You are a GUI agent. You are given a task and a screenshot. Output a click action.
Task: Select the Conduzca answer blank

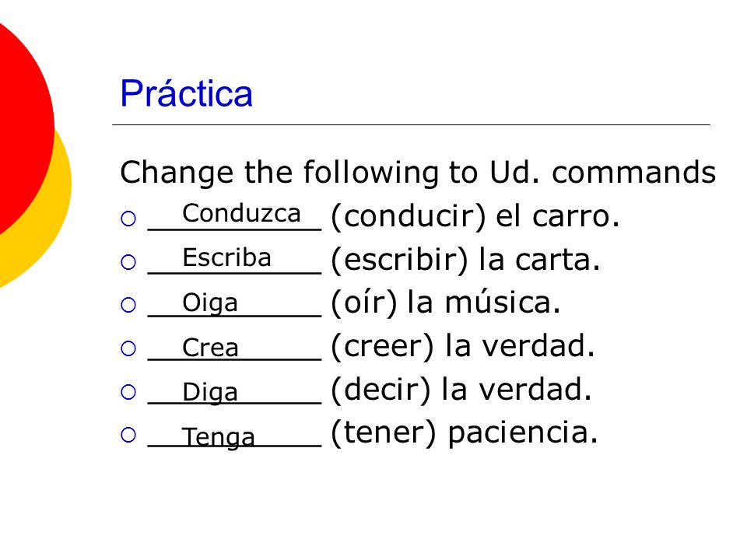pos(235,215)
